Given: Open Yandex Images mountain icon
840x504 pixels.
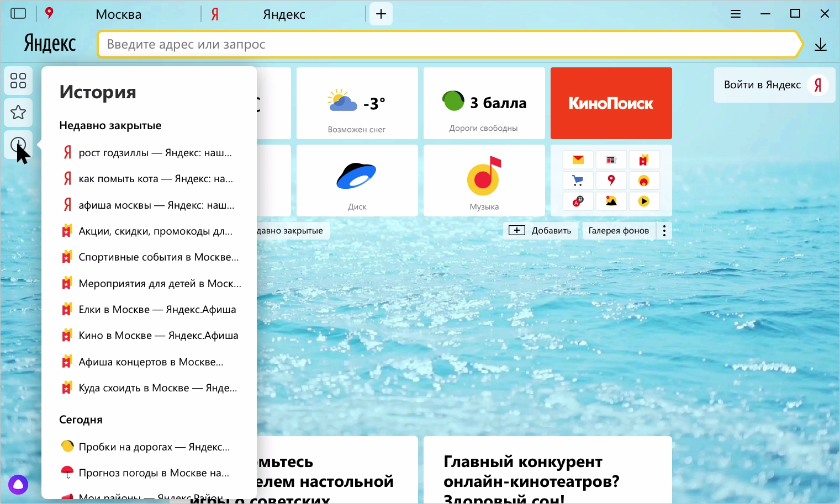Looking at the screenshot, I should (x=611, y=201).
